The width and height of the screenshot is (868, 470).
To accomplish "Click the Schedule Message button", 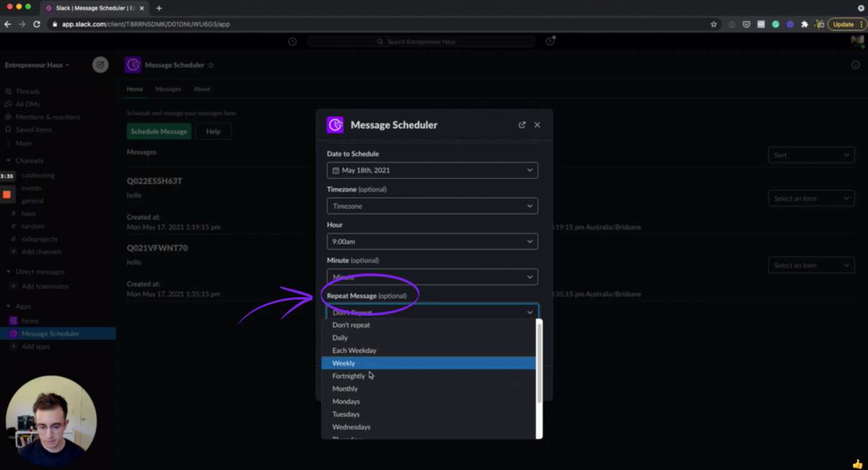I will (158, 131).
